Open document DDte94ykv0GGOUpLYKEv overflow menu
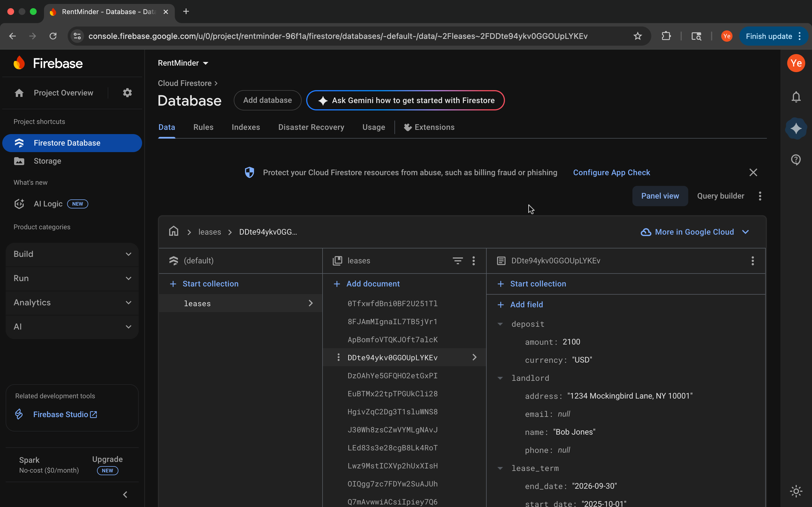 [753, 261]
